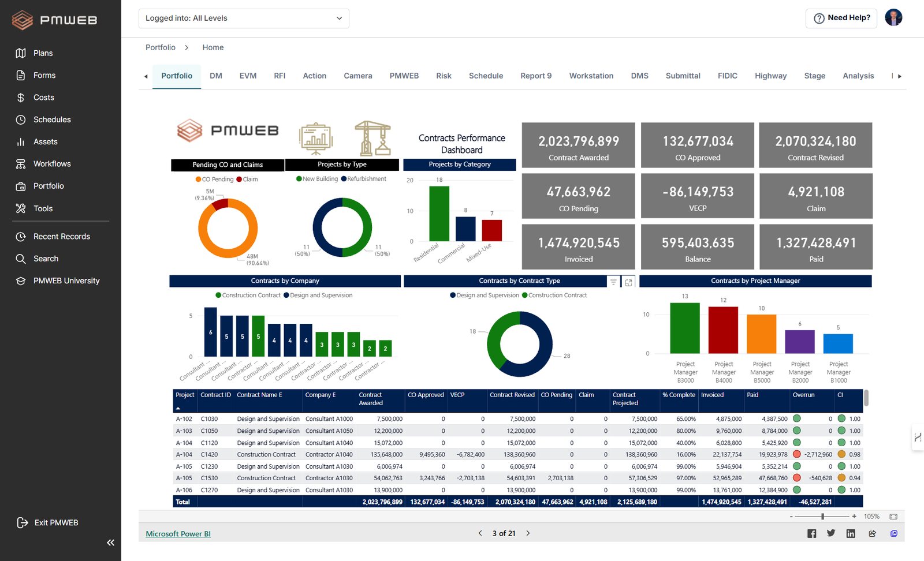Screen dimensions: 924x561
Task: Open the Submittal tab
Action: click(x=683, y=76)
